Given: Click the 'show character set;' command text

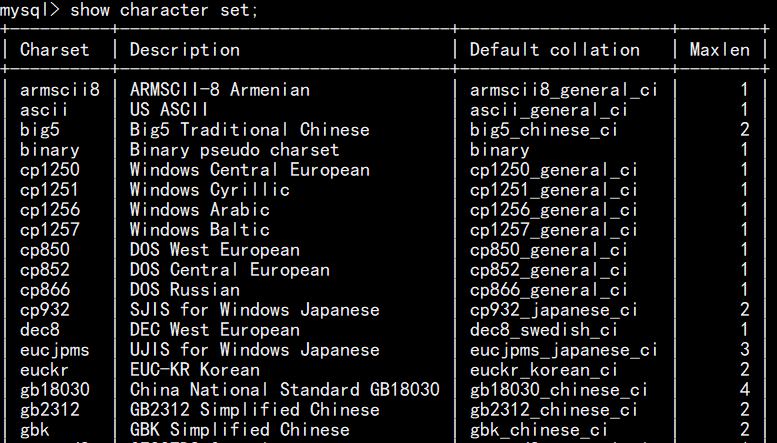Looking at the screenshot, I should tap(164, 10).
